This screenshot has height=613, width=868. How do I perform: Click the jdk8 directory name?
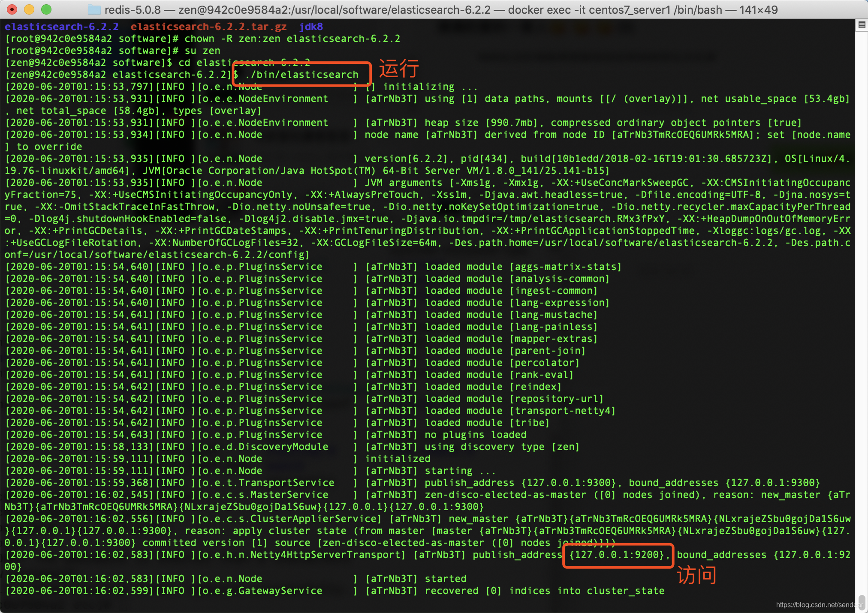coord(311,27)
